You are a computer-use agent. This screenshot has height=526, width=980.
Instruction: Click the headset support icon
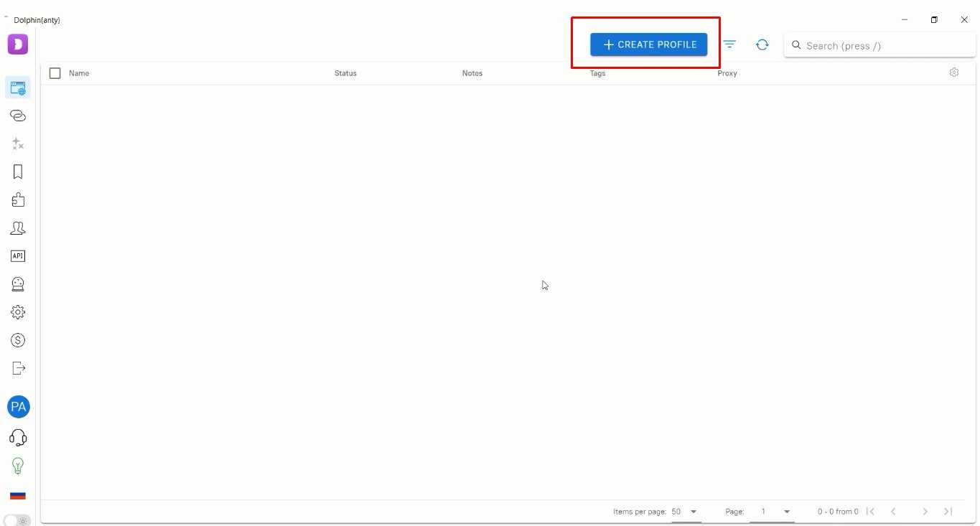tap(18, 437)
